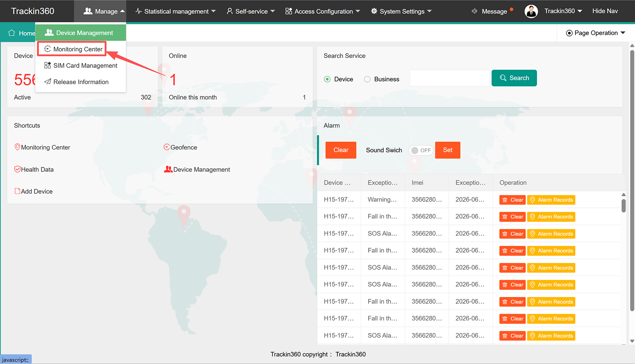Select Release Information menu entry

(x=81, y=82)
